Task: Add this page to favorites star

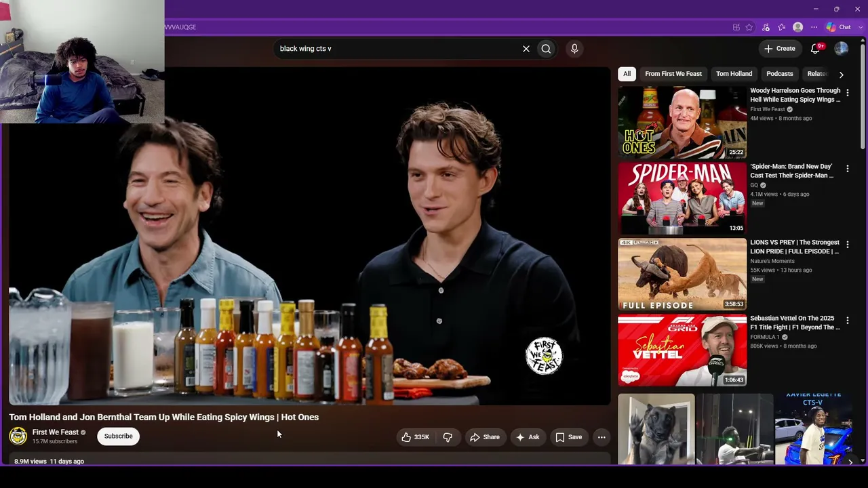Action: (749, 27)
